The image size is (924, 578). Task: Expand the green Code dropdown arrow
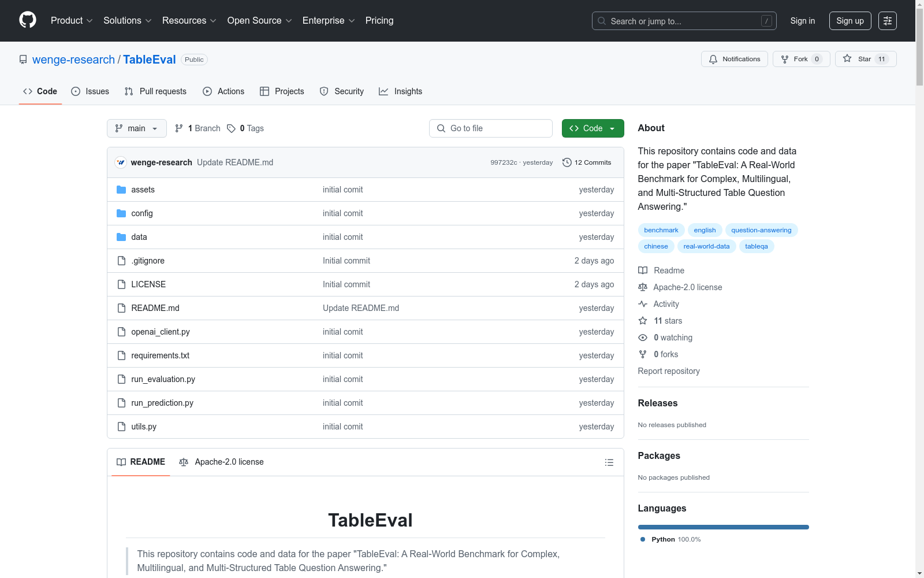tap(612, 128)
